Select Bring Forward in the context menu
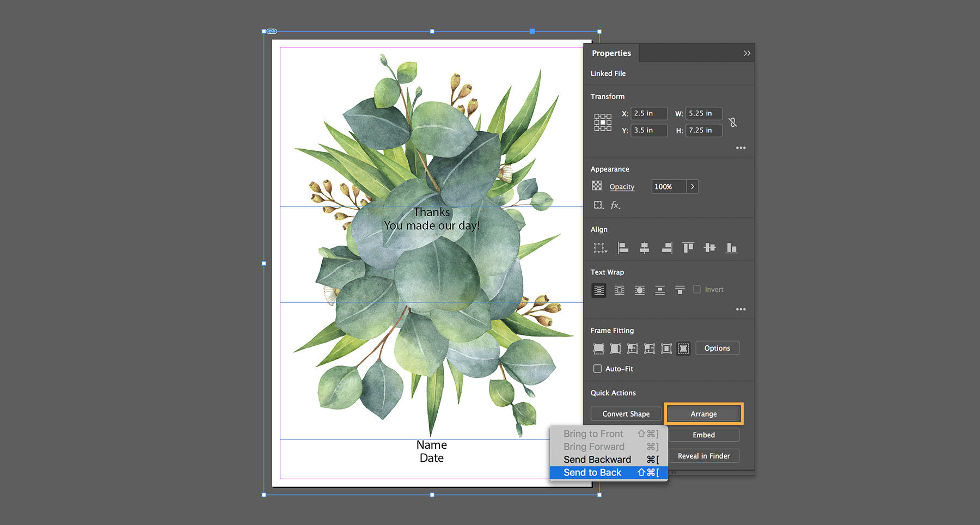The height and width of the screenshot is (525, 980). [593, 446]
